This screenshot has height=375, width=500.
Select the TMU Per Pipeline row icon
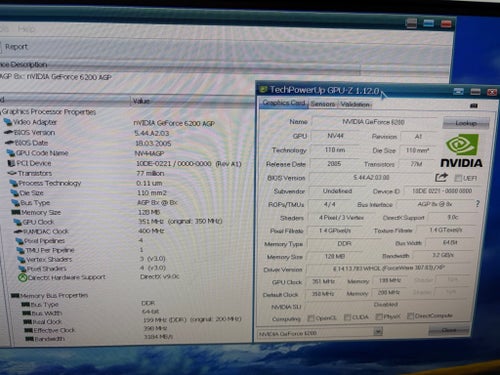(x=21, y=250)
